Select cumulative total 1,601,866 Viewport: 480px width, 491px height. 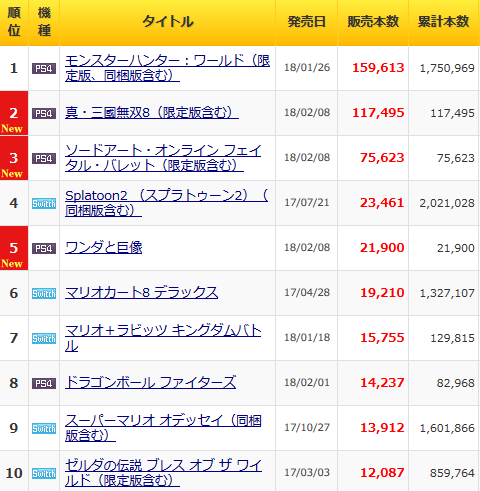(447, 428)
